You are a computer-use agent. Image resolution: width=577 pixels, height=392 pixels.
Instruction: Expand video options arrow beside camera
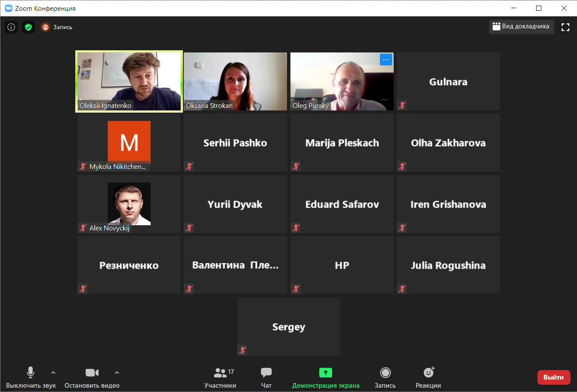[x=117, y=373]
